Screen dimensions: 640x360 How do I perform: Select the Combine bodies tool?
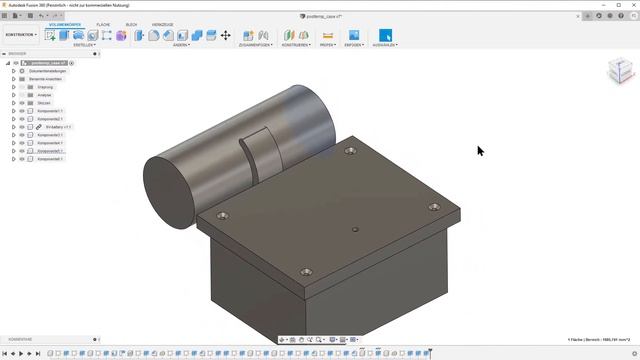[x=197, y=36]
